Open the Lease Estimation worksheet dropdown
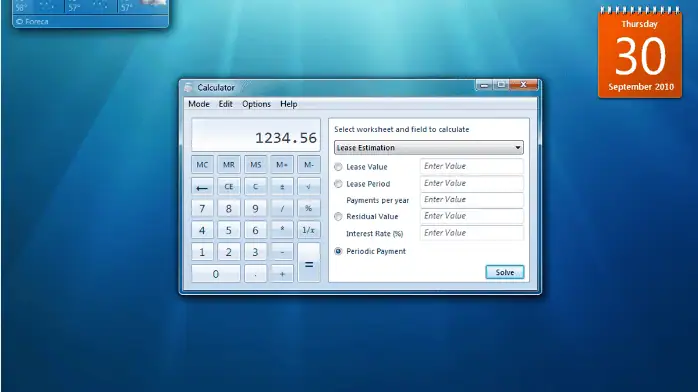698x392 pixels. [x=429, y=148]
